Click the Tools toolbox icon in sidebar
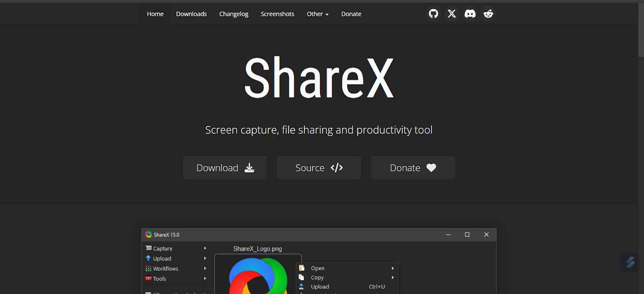 149,278
